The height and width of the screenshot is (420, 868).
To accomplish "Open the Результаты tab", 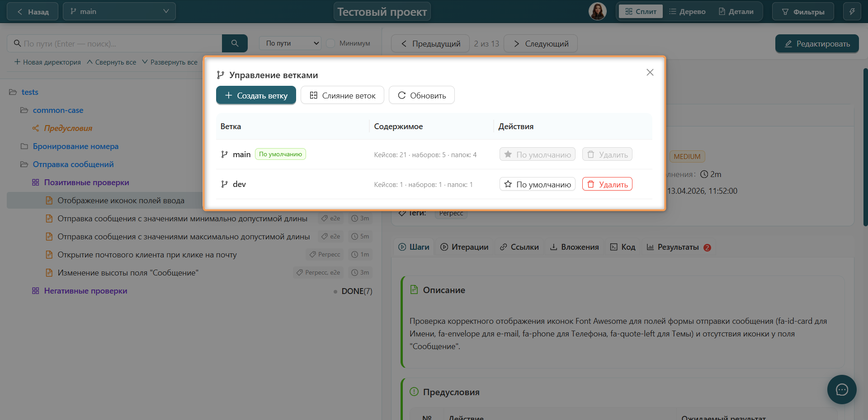I will (x=679, y=247).
